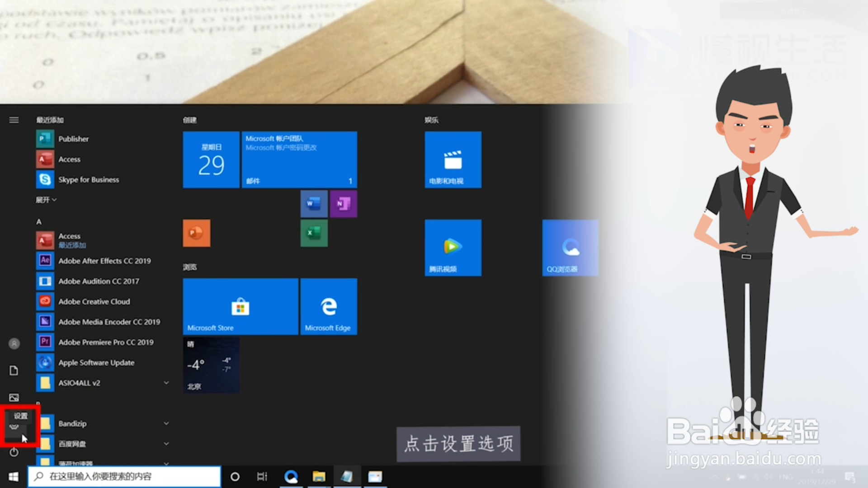The image size is (868, 488).
Task: Expand the recently added list (展开)
Action: click(x=46, y=200)
